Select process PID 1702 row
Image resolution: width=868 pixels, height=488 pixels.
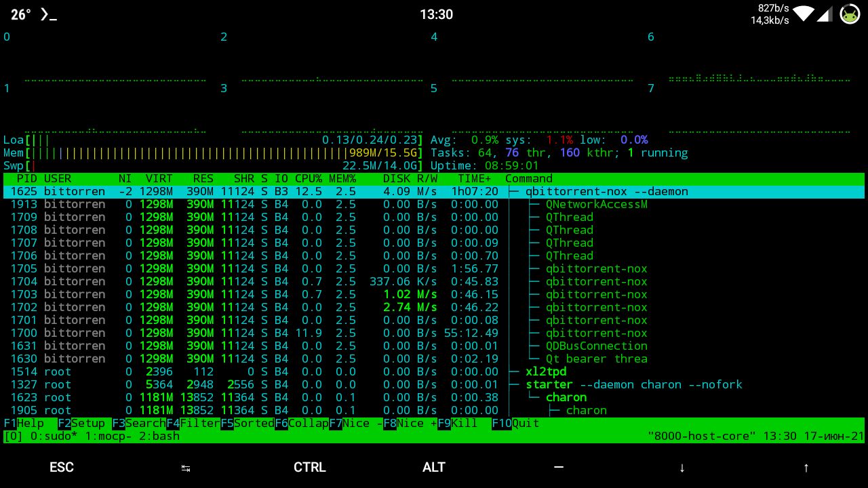point(434,307)
